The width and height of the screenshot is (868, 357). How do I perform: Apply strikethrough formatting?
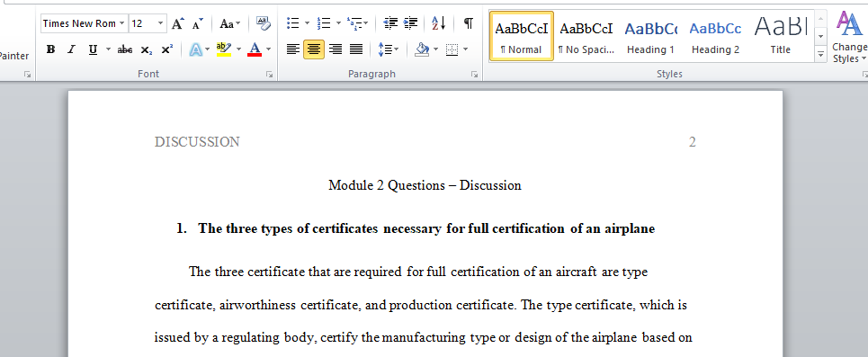[x=124, y=49]
